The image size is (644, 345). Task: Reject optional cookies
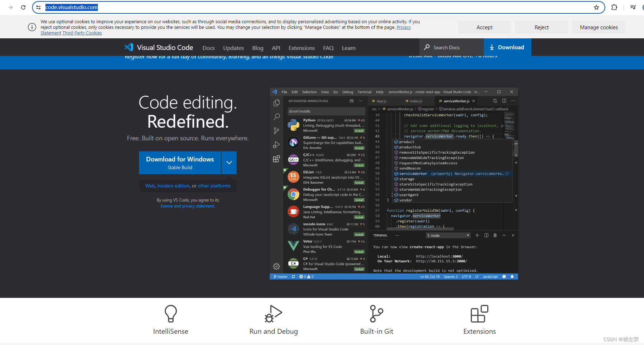(x=542, y=27)
